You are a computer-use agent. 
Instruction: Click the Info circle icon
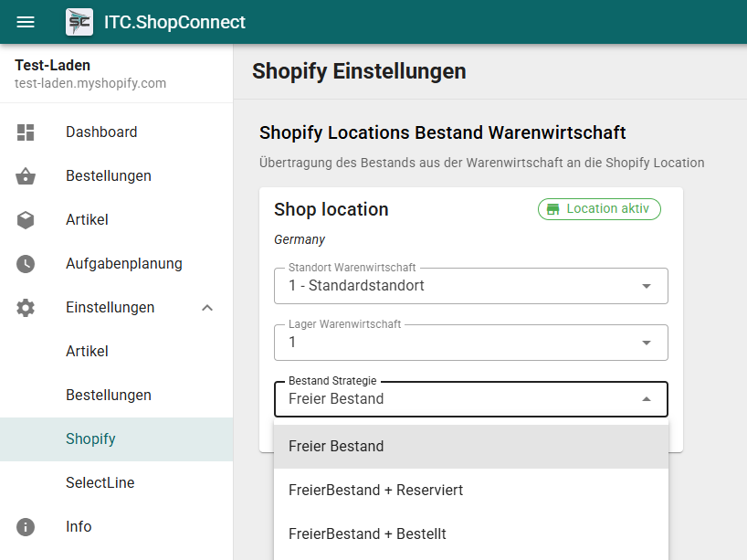(x=26, y=527)
